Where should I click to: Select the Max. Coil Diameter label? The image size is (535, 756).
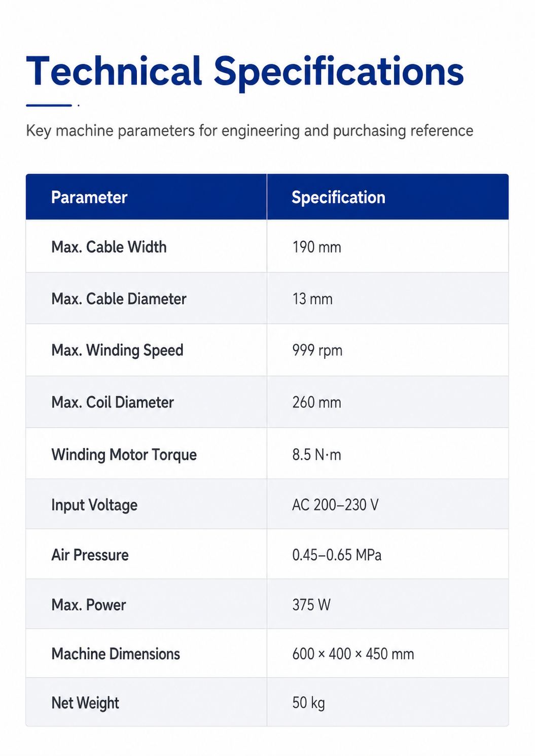tap(113, 402)
